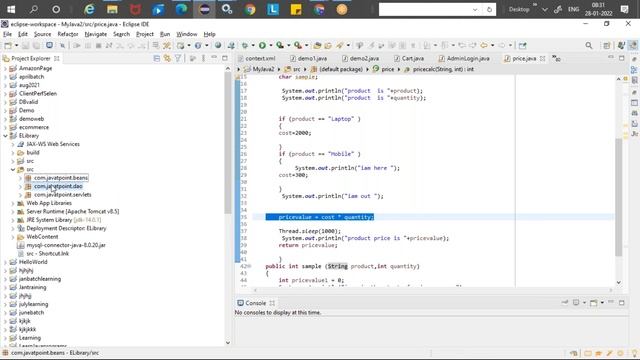Click MyJava2 breadcrumb segment
Image resolution: width=640 pixels, height=360 pixels.
point(263,69)
